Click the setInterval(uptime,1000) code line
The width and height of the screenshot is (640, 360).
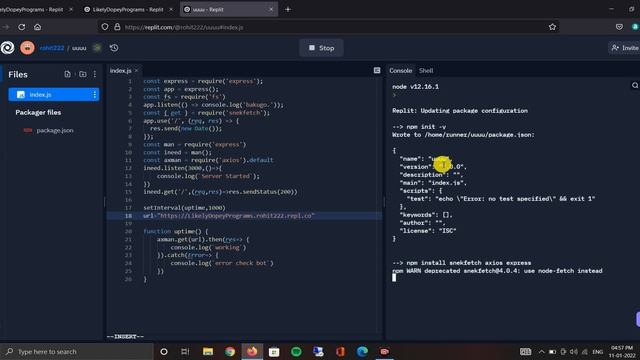click(x=184, y=208)
